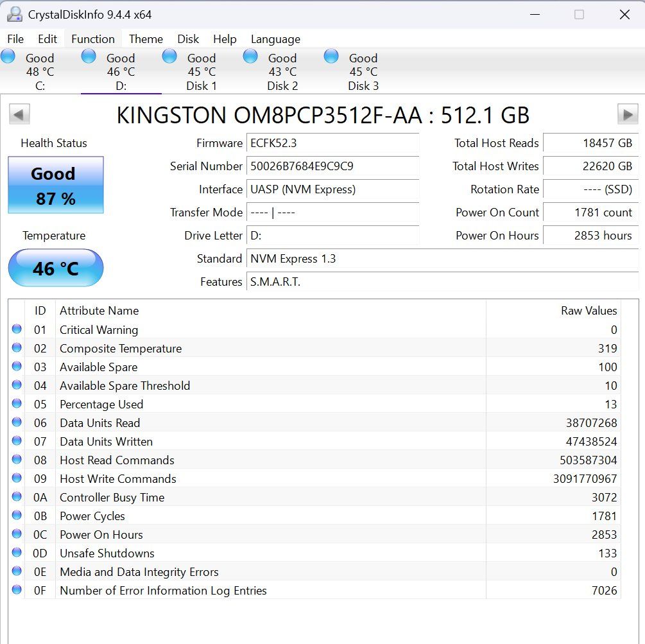Click the blue status orb for Disk 2
Image resolution: width=645 pixels, height=644 pixels.
point(250,56)
